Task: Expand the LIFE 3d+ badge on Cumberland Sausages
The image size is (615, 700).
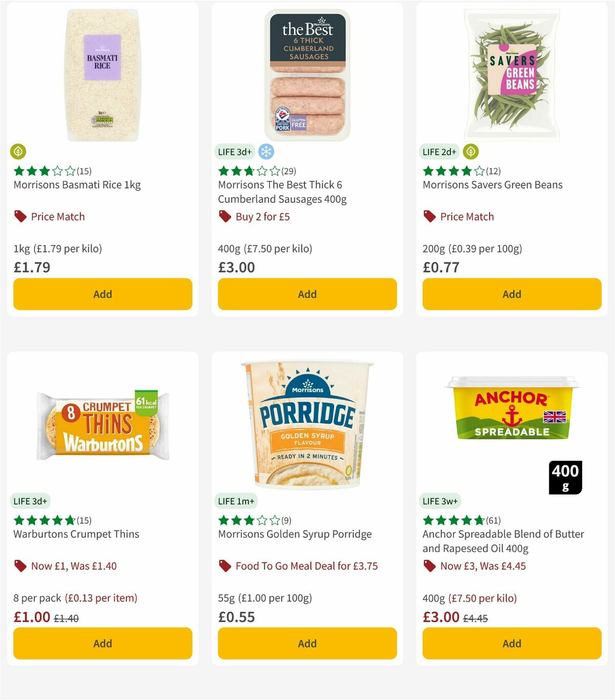Action: point(234,152)
